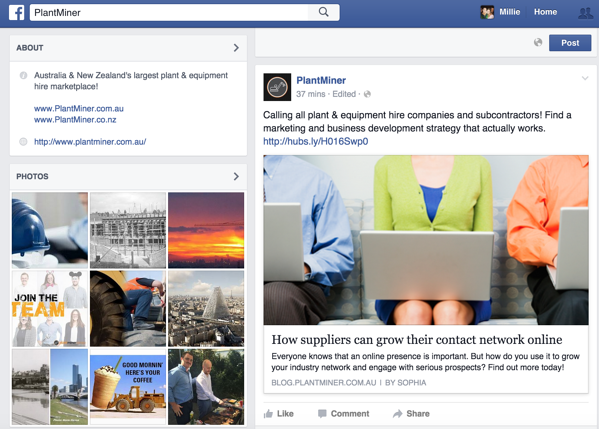Open Millie's profile picture icon
The height and width of the screenshot is (429, 599).
click(x=487, y=12)
